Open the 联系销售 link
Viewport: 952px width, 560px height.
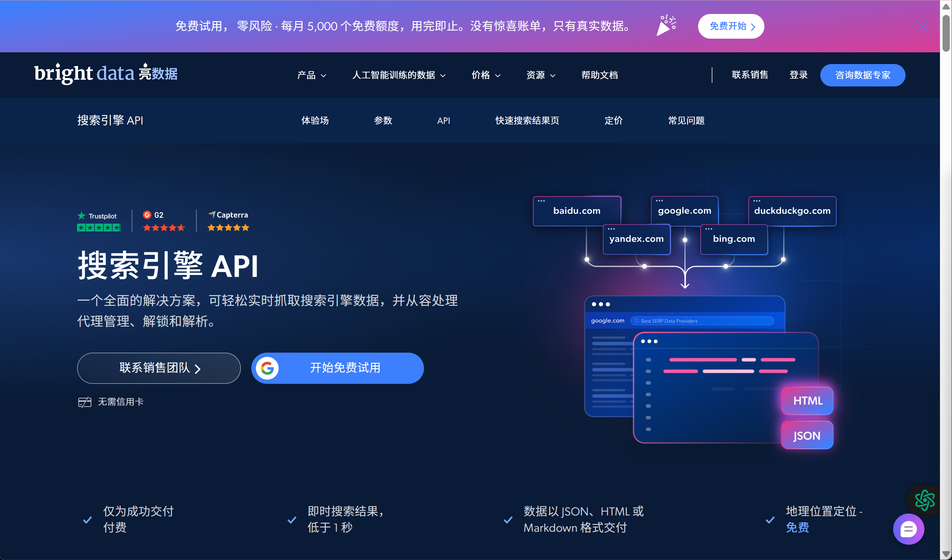(750, 75)
